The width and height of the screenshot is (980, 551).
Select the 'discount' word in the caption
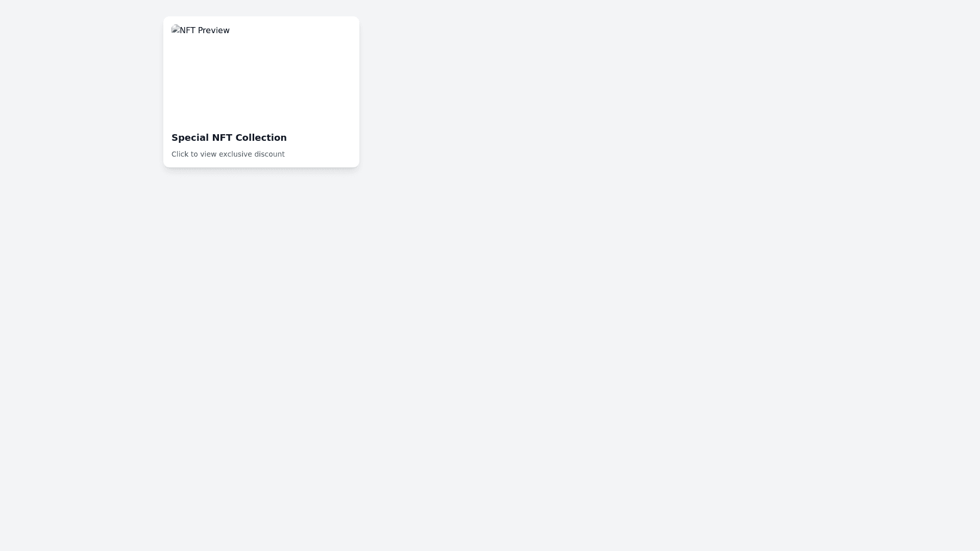tap(269, 154)
